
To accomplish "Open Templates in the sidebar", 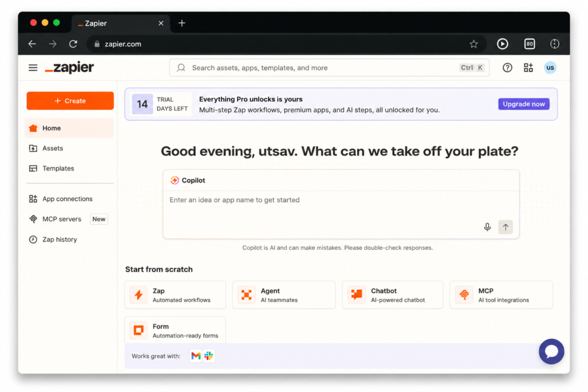I will 69,169.
